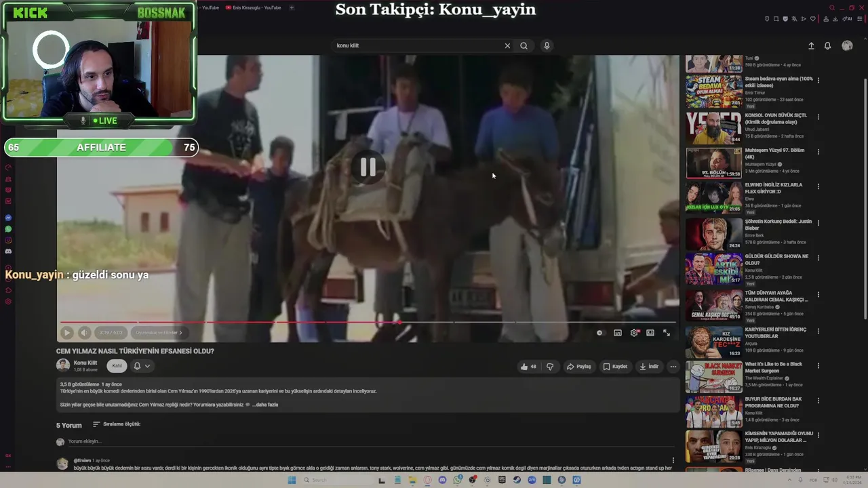Open notification bell dropdown beside Katıl
Viewport: 868px width, 488px height.
[x=142, y=366]
